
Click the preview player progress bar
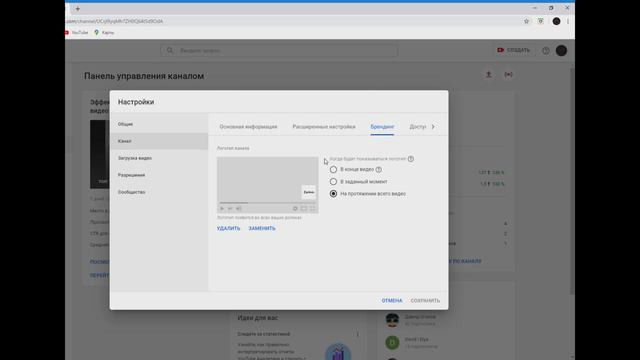click(x=267, y=202)
